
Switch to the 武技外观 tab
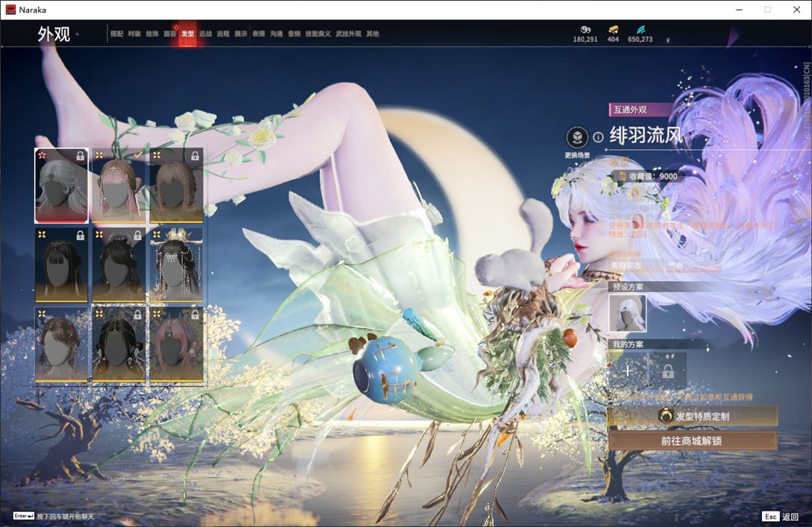point(348,34)
